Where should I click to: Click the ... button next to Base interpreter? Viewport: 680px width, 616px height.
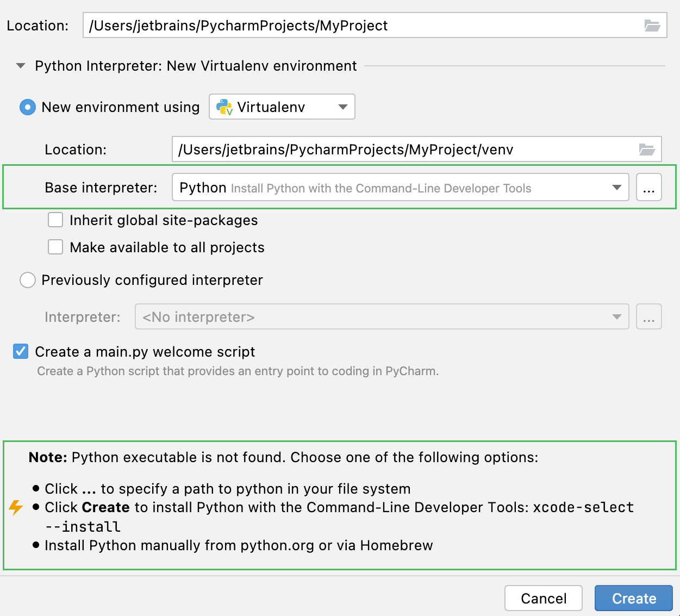click(x=648, y=187)
